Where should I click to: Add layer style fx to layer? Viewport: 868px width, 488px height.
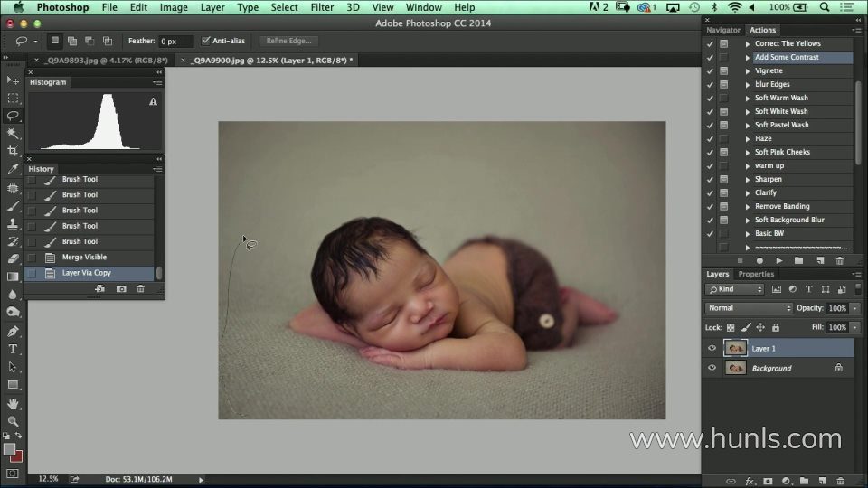pyautogui.click(x=750, y=481)
